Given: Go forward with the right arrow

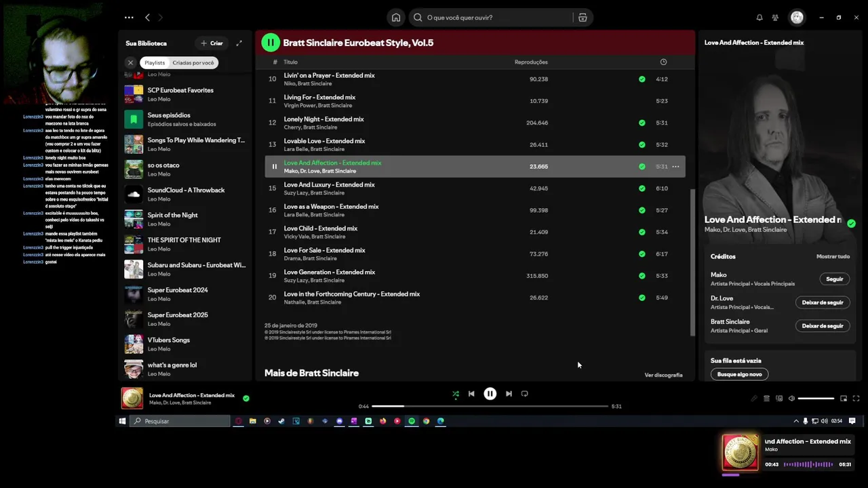Looking at the screenshot, I should 161,18.
